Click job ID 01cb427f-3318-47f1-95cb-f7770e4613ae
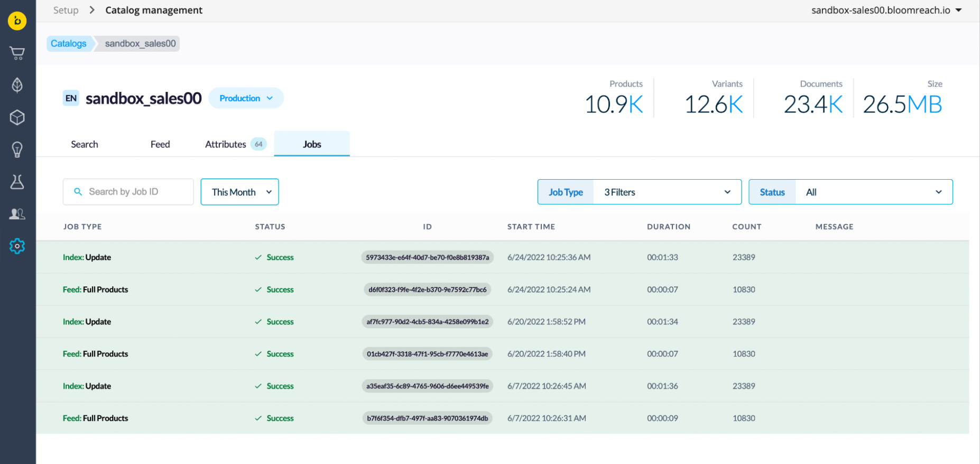The image size is (980, 464). click(427, 354)
